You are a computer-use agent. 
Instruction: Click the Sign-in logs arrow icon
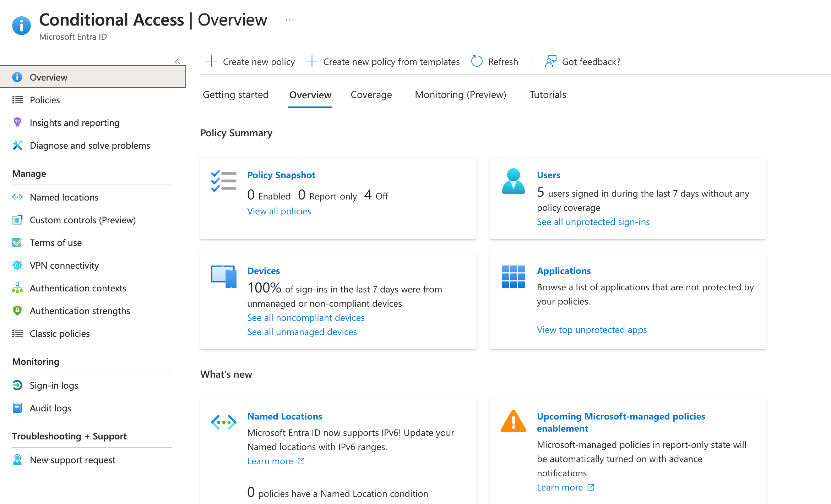click(x=17, y=385)
